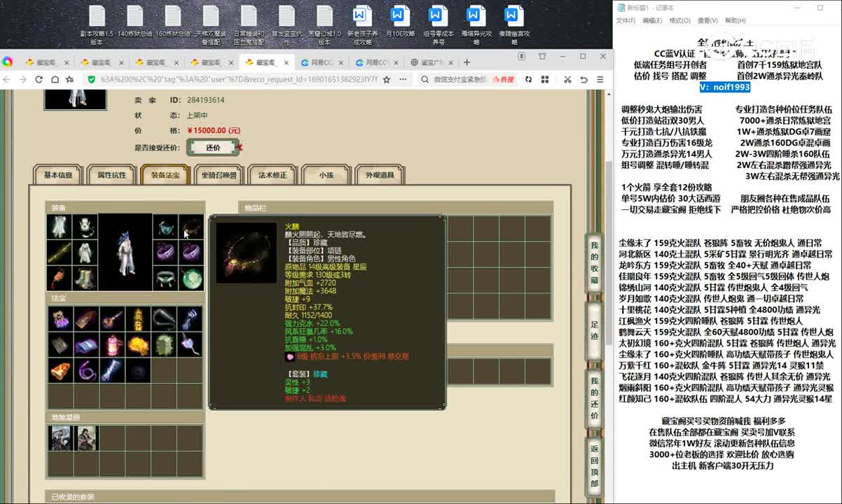842x504 pixels.
Task: Switch to 法术修正 tab
Action: pyautogui.click(x=272, y=175)
